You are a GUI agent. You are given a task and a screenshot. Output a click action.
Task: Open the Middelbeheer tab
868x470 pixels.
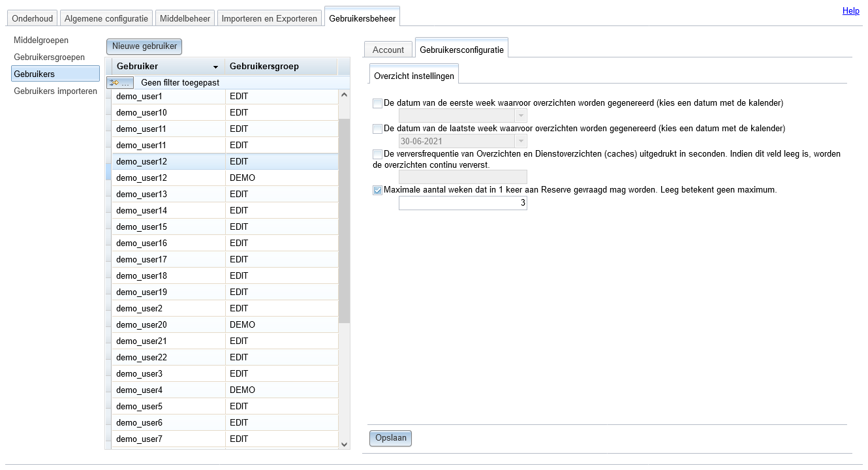tap(185, 18)
